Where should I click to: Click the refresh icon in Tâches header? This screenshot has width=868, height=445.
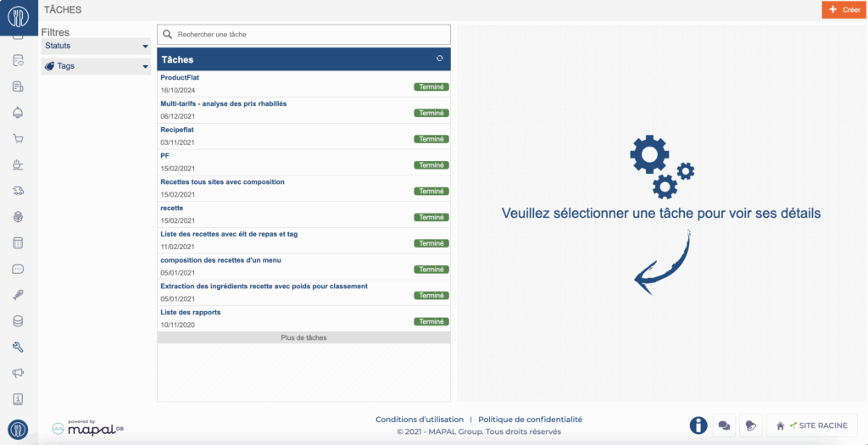point(439,58)
